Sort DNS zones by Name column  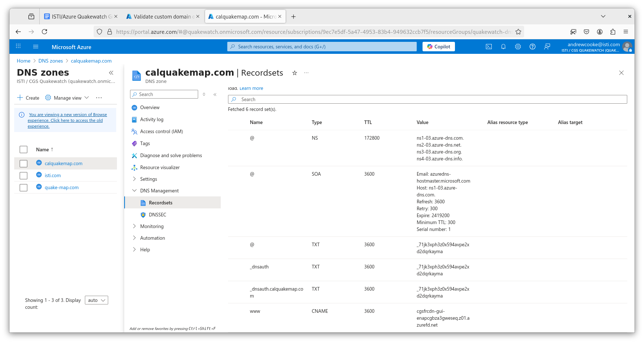(45, 149)
